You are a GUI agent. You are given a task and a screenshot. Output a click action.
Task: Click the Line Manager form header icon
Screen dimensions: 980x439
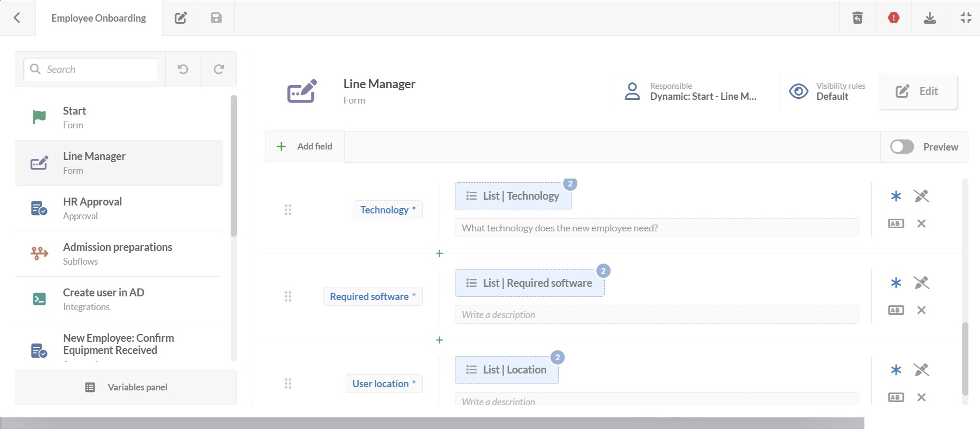302,91
